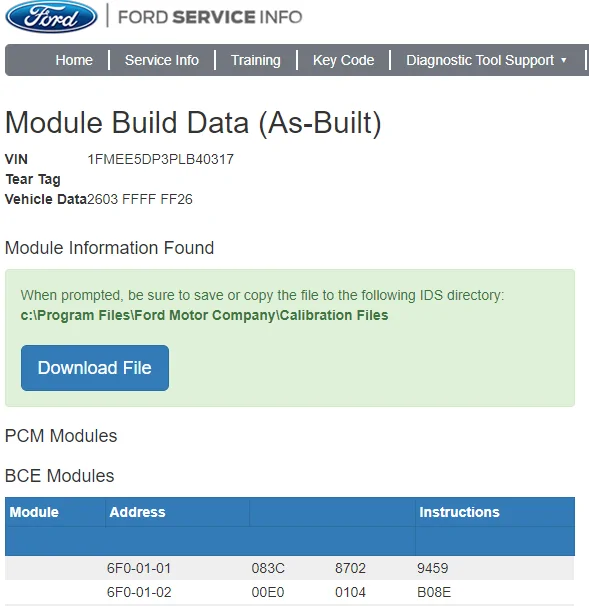The width and height of the screenshot is (589, 606).
Task: Expand Diagnostic Tool Support dropdown arrow
Action: (x=563, y=60)
